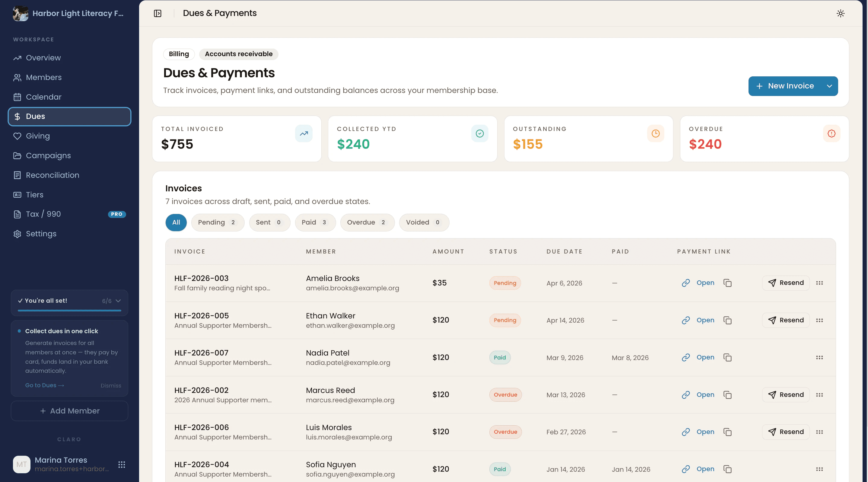Image resolution: width=868 pixels, height=482 pixels.
Task: Go to Members in the sidebar
Action: pos(69,77)
